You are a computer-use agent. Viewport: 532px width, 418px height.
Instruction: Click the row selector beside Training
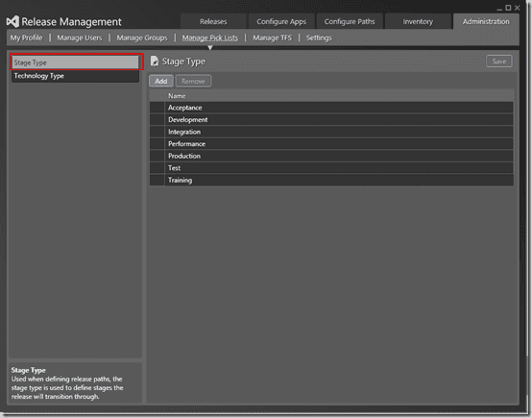(x=157, y=180)
